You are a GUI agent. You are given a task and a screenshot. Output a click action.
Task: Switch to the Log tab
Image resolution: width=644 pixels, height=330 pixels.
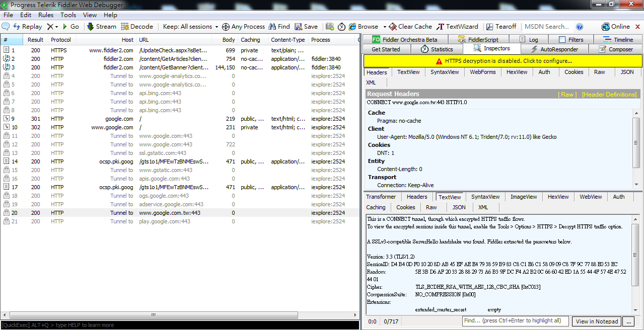point(528,40)
